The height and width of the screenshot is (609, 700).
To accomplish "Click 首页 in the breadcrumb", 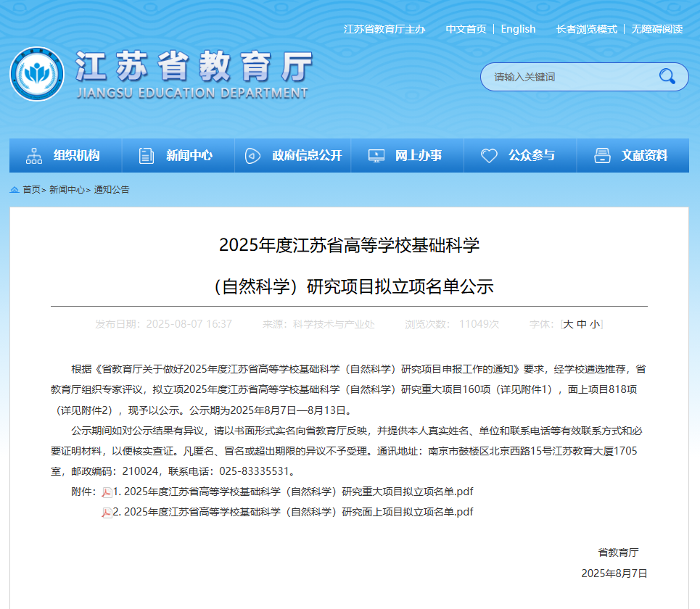I will click(31, 190).
